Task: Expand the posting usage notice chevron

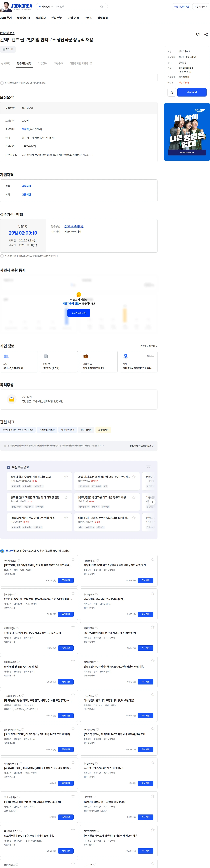Action: (x=103, y=445)
